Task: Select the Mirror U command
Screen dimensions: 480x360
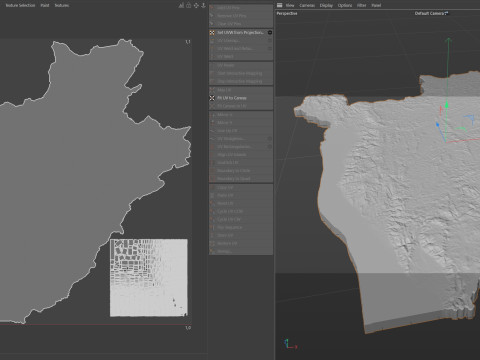Action: point(241,115)
